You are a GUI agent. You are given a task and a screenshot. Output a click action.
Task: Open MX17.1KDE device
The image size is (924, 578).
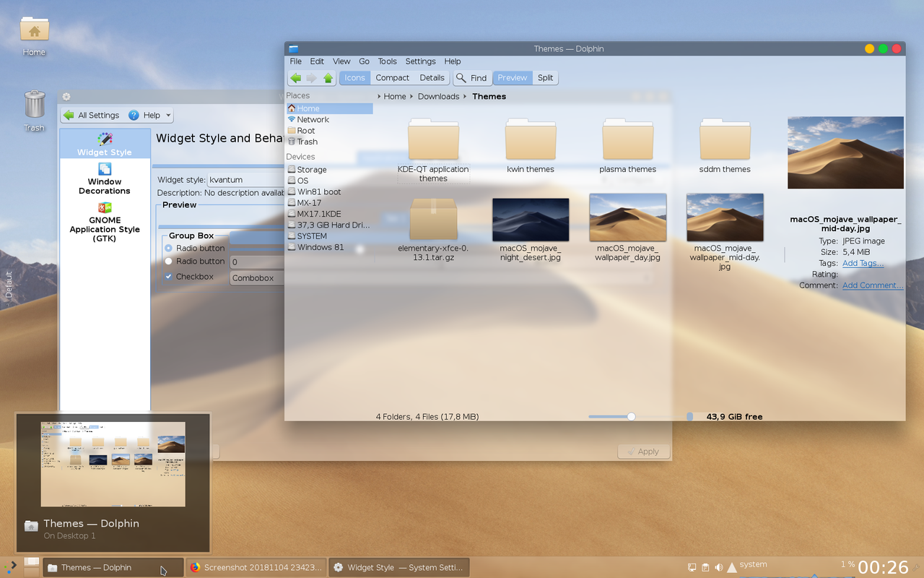[329, 214]
